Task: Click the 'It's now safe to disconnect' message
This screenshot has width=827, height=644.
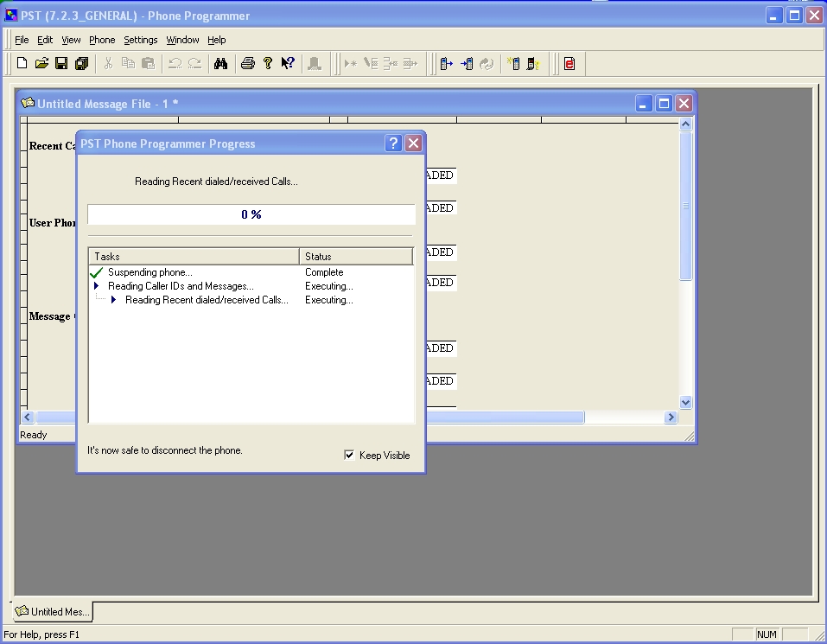Action: (164, 450)
